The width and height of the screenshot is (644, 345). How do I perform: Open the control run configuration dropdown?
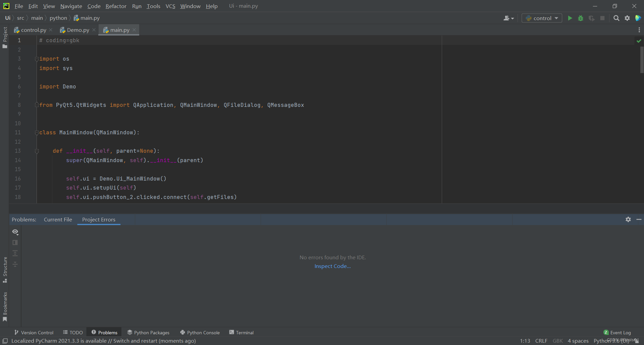point(542,18)
